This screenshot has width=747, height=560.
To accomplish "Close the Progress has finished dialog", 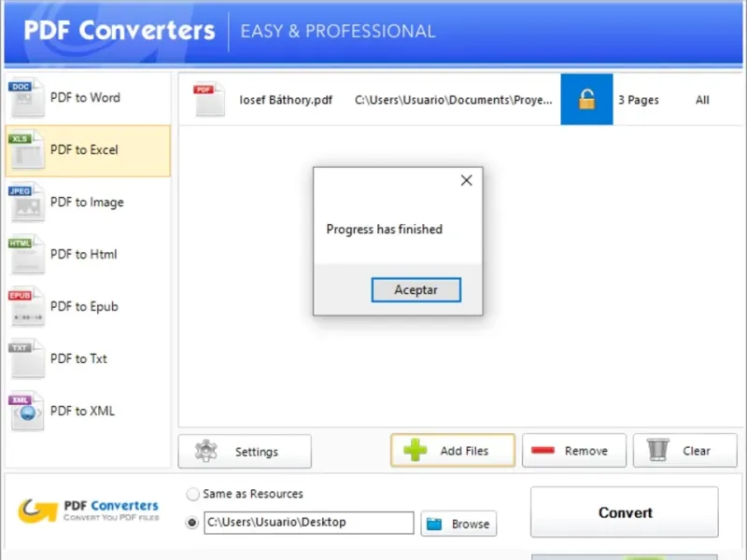I will pos(466,180).
